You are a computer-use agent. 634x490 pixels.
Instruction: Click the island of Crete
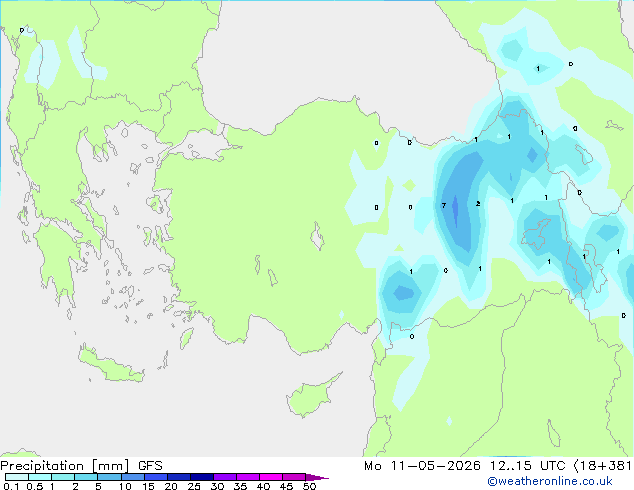[110, 365]
